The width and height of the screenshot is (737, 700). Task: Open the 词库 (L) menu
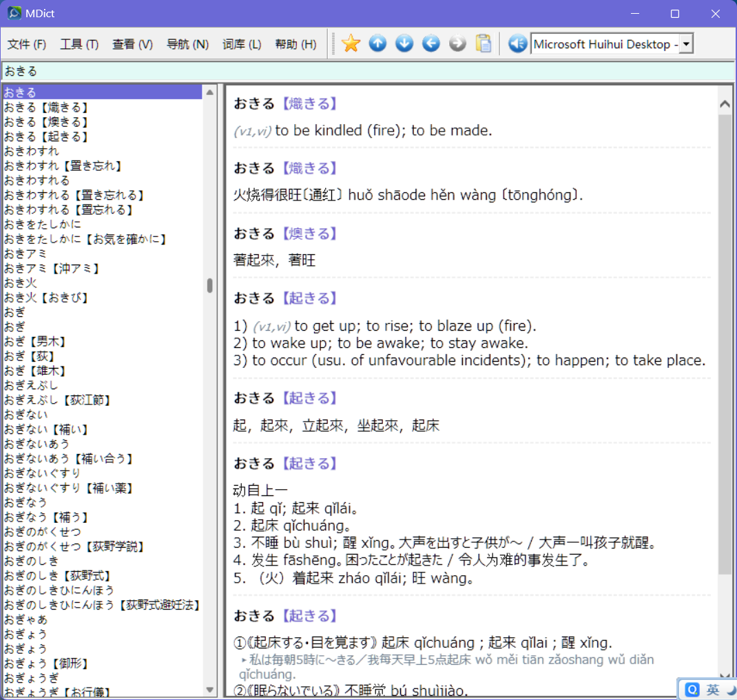pyautogui.click(x=242, y=44)
